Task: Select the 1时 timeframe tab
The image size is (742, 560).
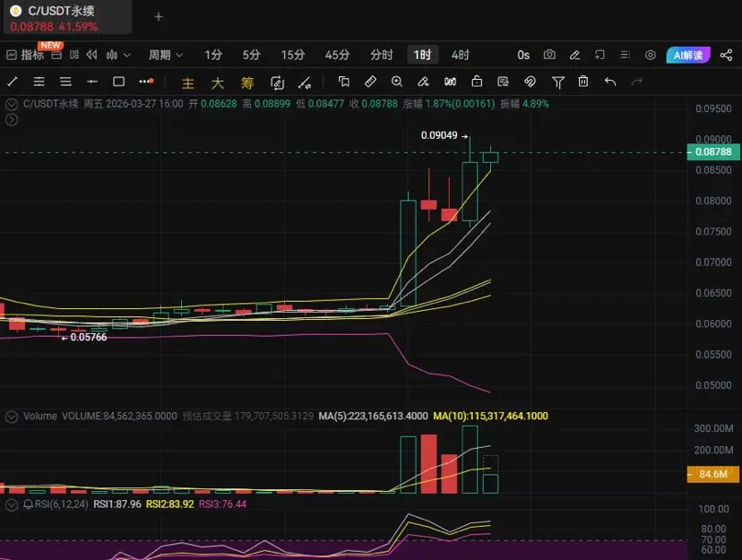Action: tap(423, 55)
